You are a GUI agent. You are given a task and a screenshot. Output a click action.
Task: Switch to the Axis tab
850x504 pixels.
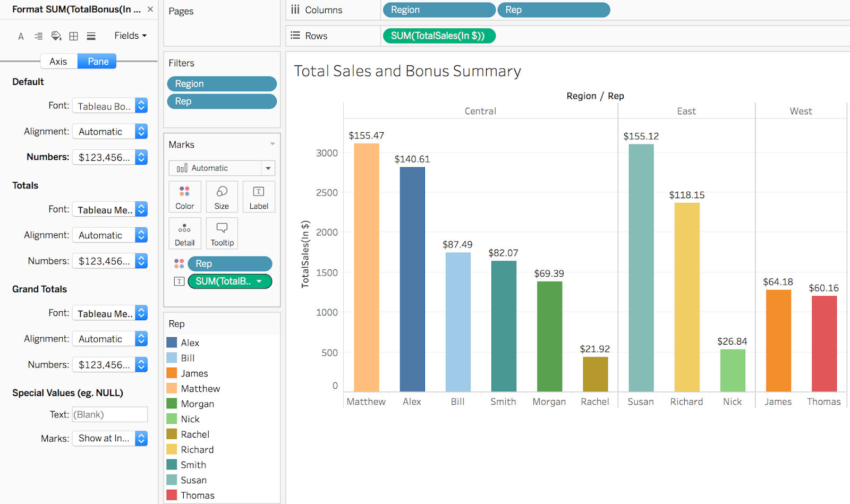pyautogui.click(x=58, y=61)
